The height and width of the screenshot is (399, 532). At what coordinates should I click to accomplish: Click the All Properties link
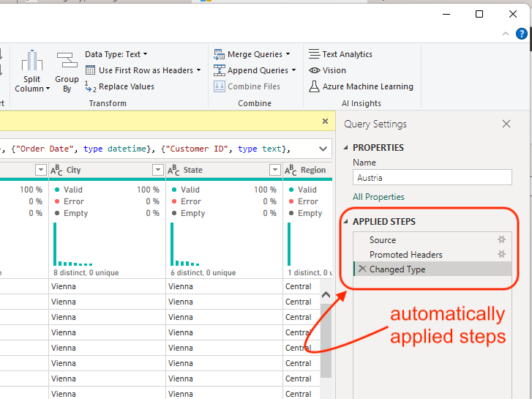tap(378, 197)
